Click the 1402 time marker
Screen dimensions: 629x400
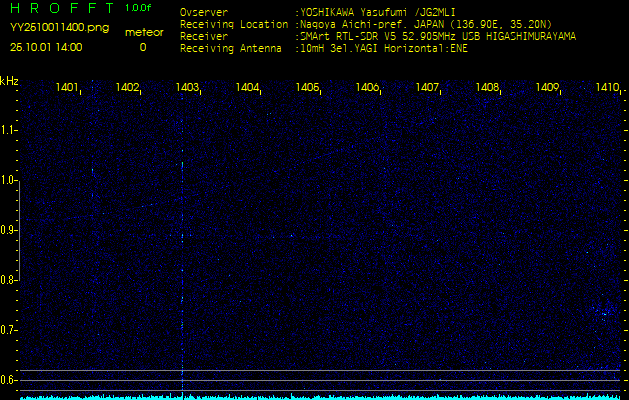(x=127, y=87)
